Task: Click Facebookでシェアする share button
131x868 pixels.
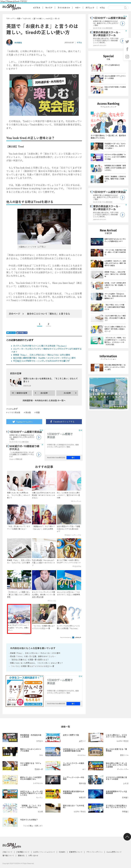Action: [x=64, y=422]
